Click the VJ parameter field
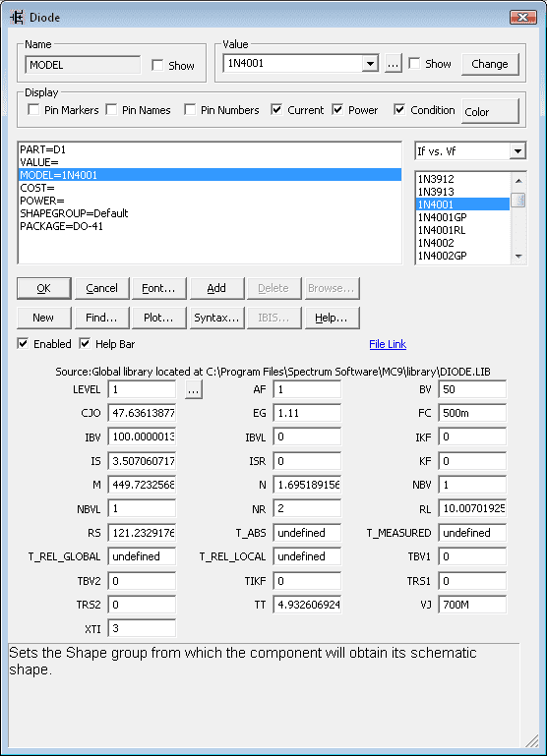The width and height of the screenshot is (547, 756). coord(472,605)
